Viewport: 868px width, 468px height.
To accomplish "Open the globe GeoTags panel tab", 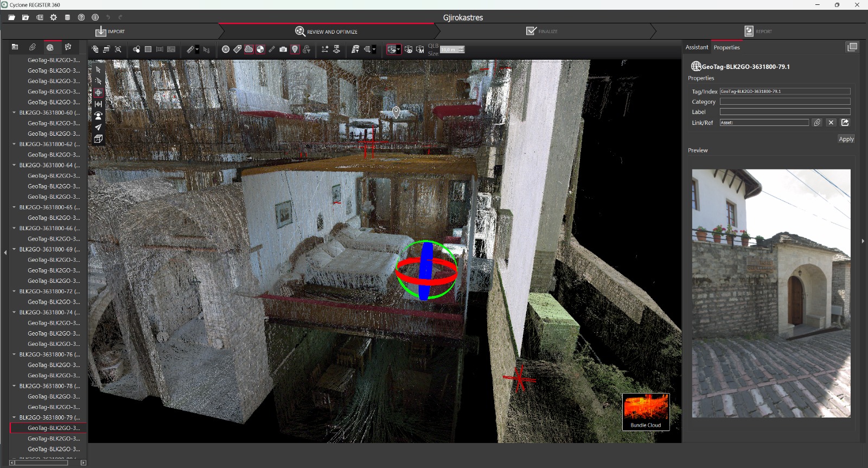I will [50, 47].
